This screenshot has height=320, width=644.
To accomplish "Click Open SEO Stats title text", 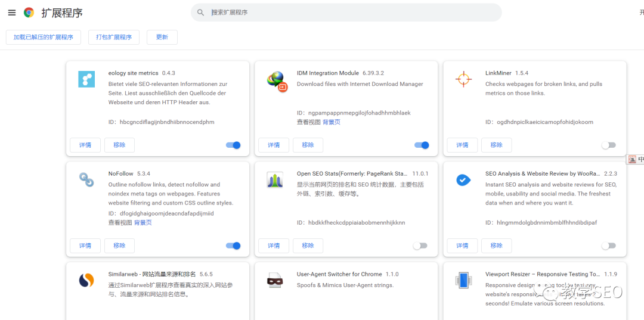I will tap(352, 173).
